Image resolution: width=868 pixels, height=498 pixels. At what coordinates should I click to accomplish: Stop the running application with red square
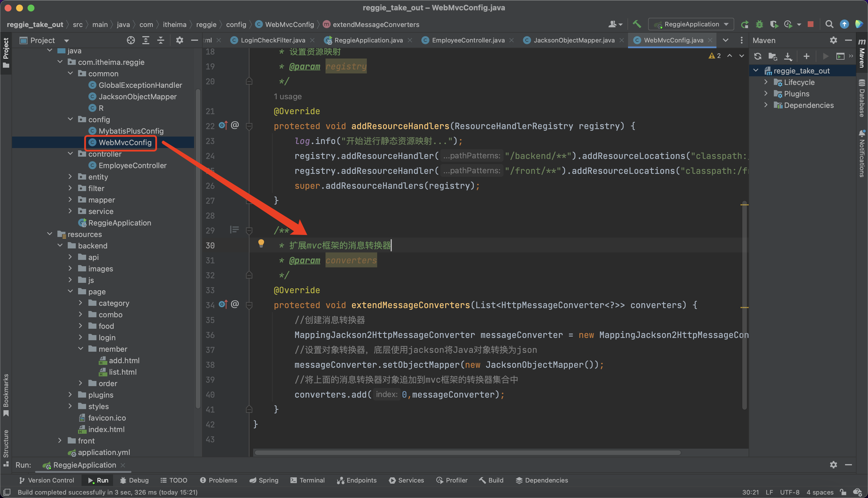pyautogui.click(x=811, y=24)
